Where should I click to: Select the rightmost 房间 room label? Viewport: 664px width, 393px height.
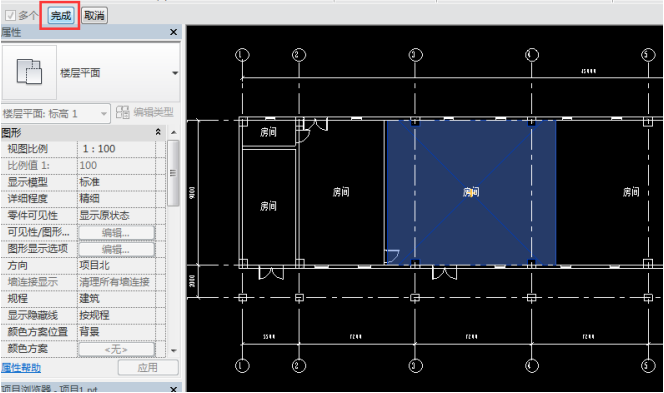631,192
